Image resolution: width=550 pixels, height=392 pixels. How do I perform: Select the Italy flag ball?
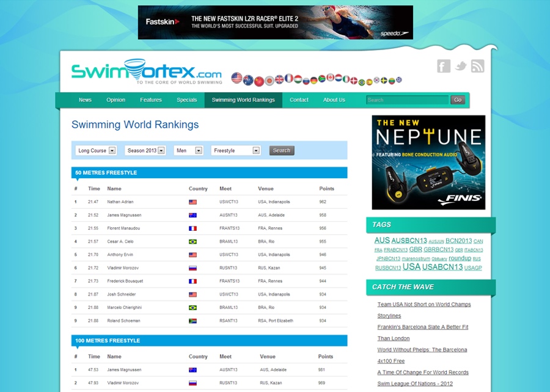tap(346, 79)
